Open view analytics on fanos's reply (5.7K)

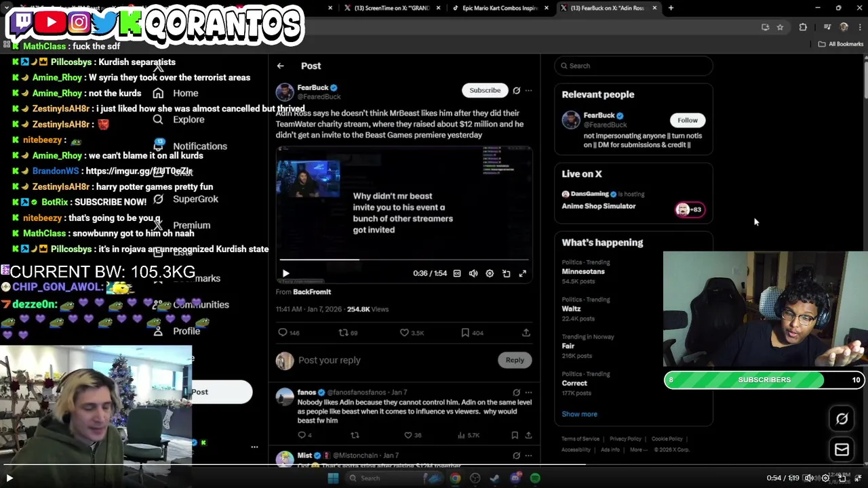tap(469, 435)
